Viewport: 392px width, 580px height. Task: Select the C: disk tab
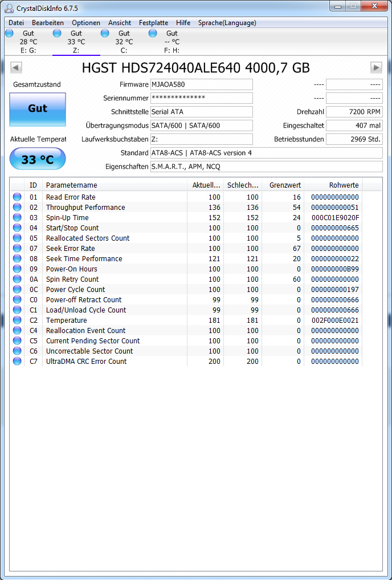point(124,42)
